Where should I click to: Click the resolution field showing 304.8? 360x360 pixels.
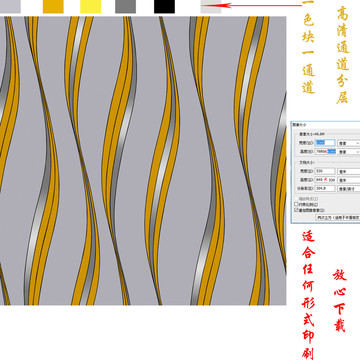325,189
